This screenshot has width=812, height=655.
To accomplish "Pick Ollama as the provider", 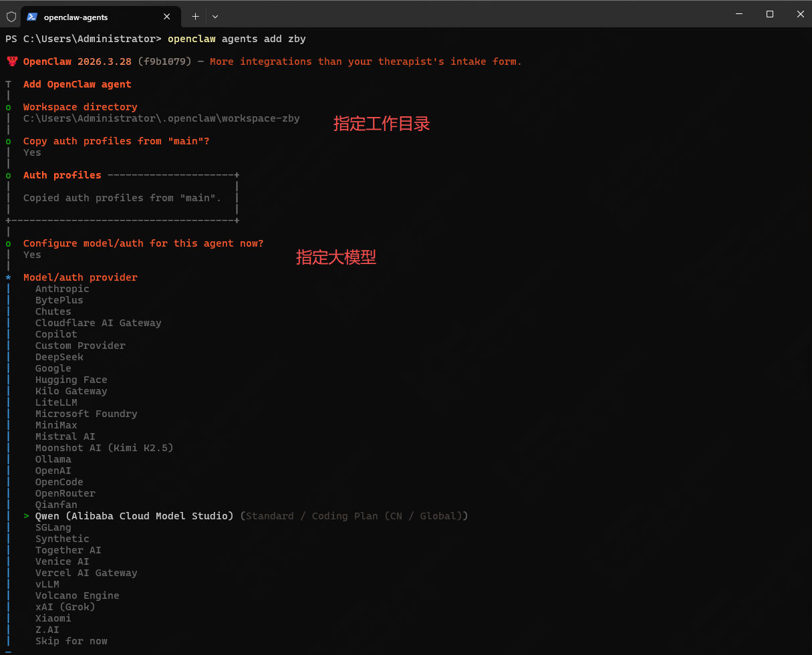I will click(53, 459).
